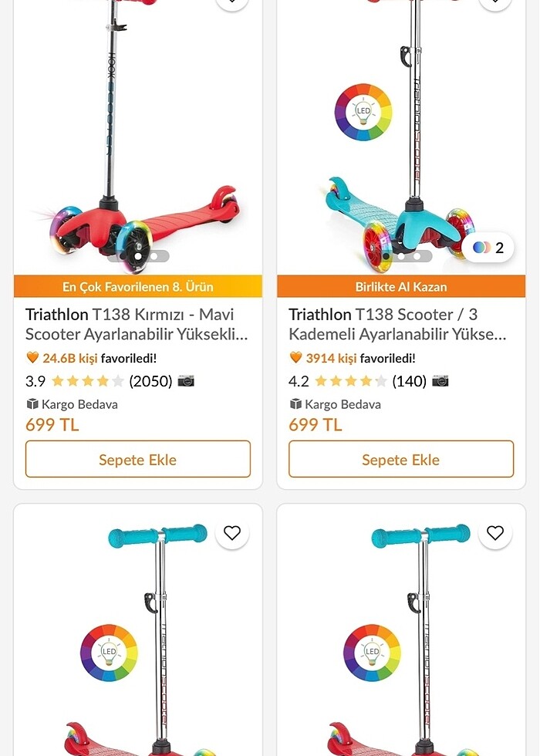Open the Birlikte Al Kazan banner
The width and height of the screenshot is (540, 756).
(401, 286)
